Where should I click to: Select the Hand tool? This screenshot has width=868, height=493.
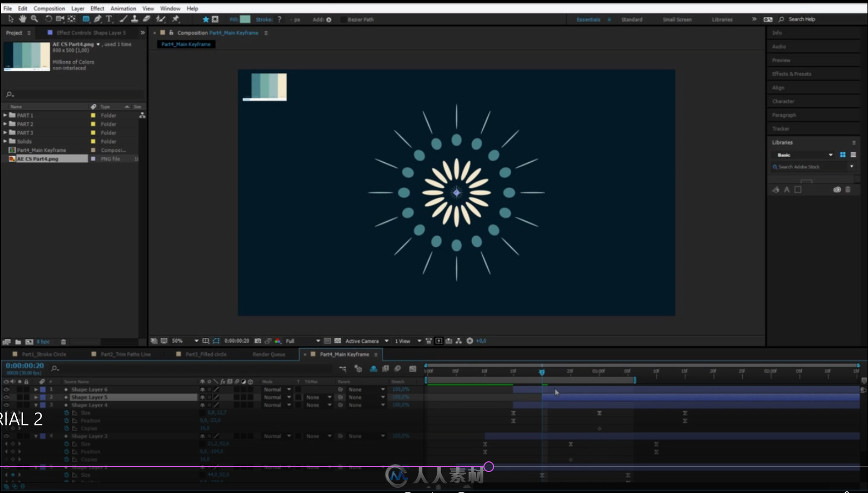23,19
